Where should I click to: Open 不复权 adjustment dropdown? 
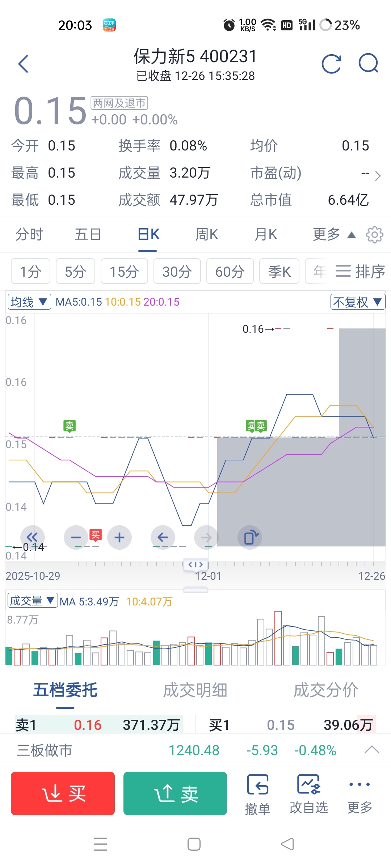[x=357, y=302]
